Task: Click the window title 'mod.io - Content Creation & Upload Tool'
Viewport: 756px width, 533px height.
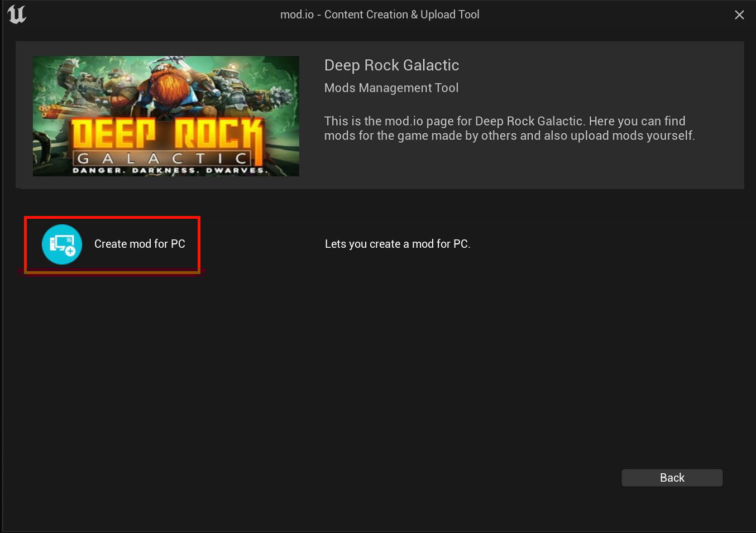Action: 380,15
